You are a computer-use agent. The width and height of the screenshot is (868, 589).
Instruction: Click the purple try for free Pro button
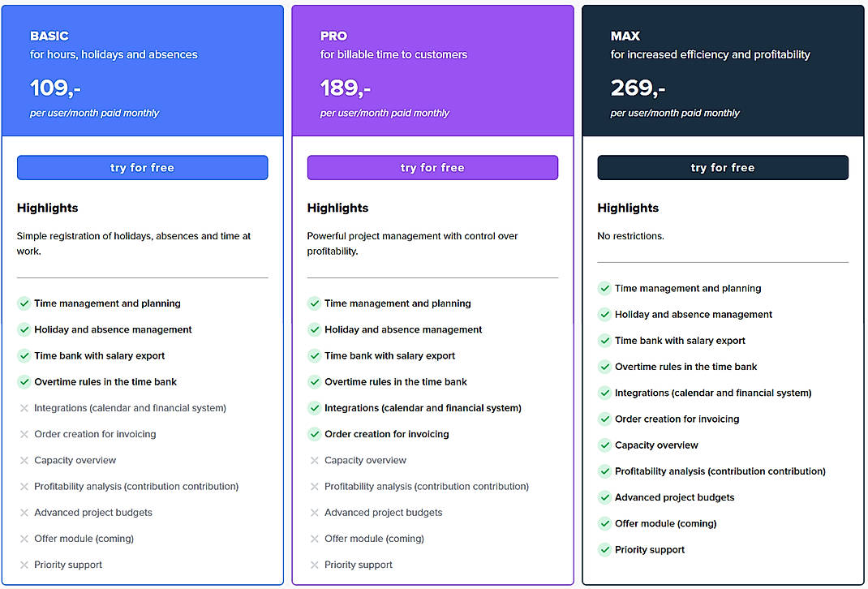point(432,167)
